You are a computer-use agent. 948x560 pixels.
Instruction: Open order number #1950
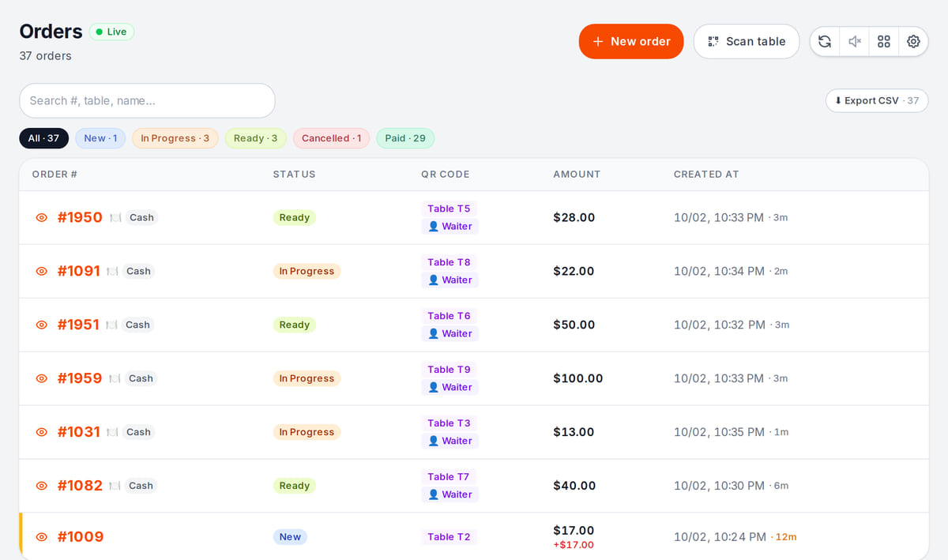(80, 217)
